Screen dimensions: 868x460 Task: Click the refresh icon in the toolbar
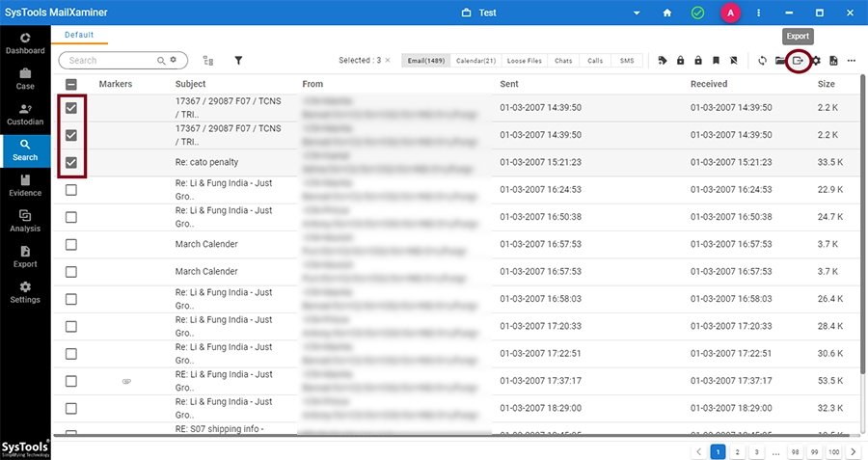[762, 61]
